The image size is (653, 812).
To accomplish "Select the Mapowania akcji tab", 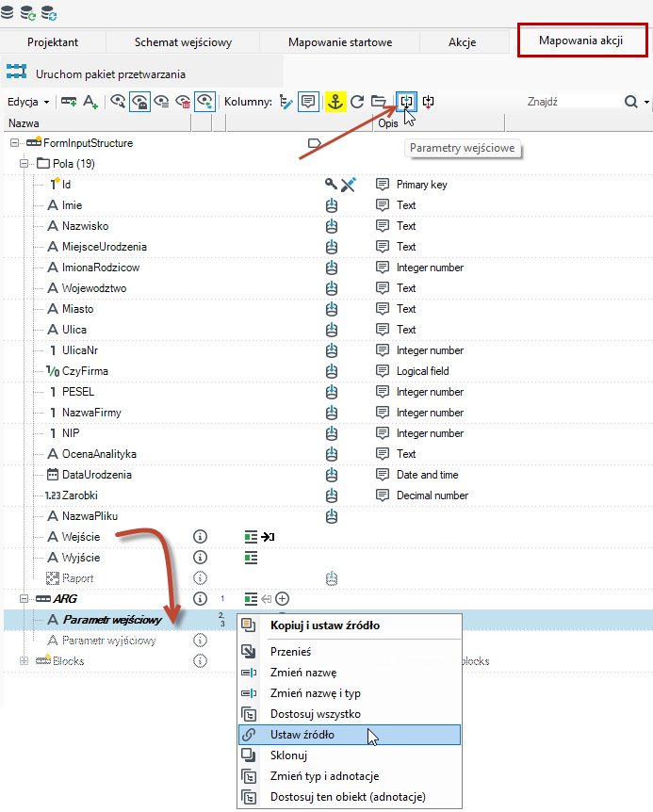I will click(581, 41).
